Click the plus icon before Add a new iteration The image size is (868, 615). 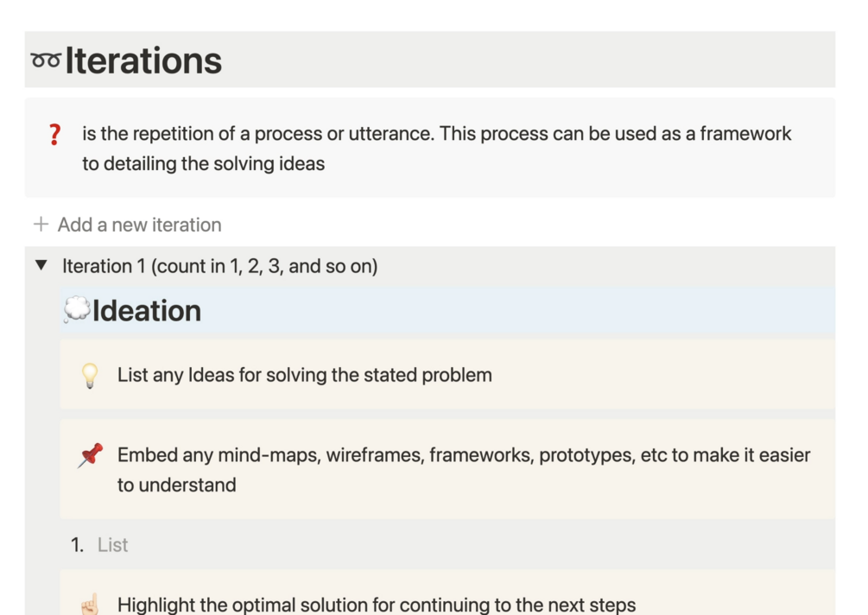pyautogui.click(x=40, y=225)
